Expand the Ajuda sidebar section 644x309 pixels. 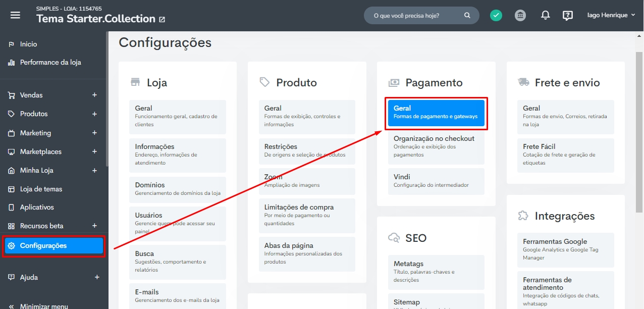97,277
